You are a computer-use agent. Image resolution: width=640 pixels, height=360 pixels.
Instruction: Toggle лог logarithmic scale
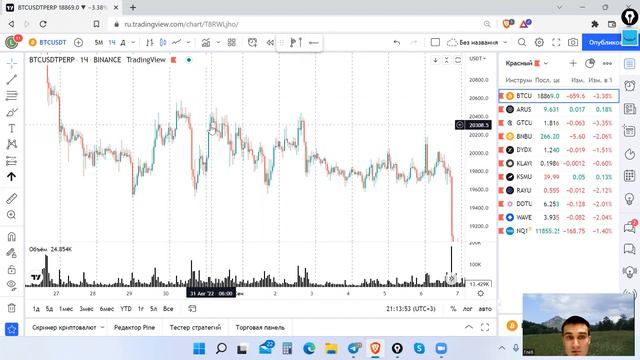pos(467,309)
